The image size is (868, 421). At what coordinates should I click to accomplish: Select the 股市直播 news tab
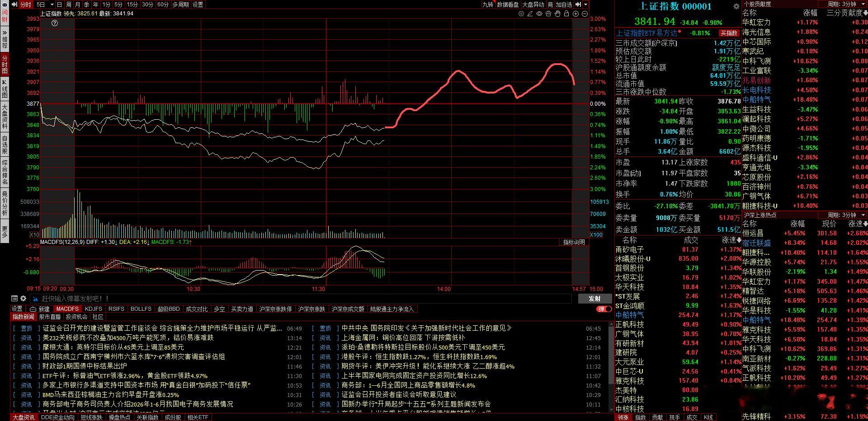click(50, 317)
